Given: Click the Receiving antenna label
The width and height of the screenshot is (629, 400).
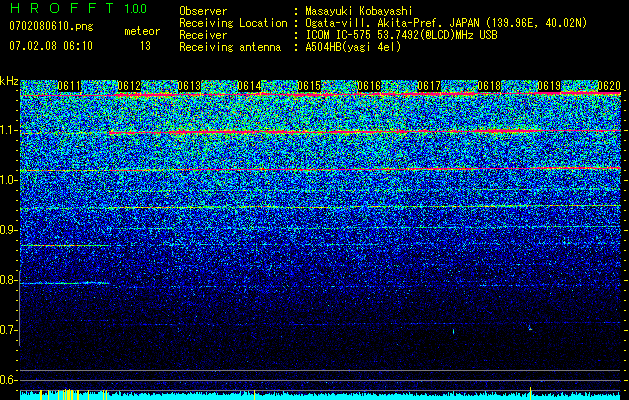Looking at the screenshot, I should (230, 47).
